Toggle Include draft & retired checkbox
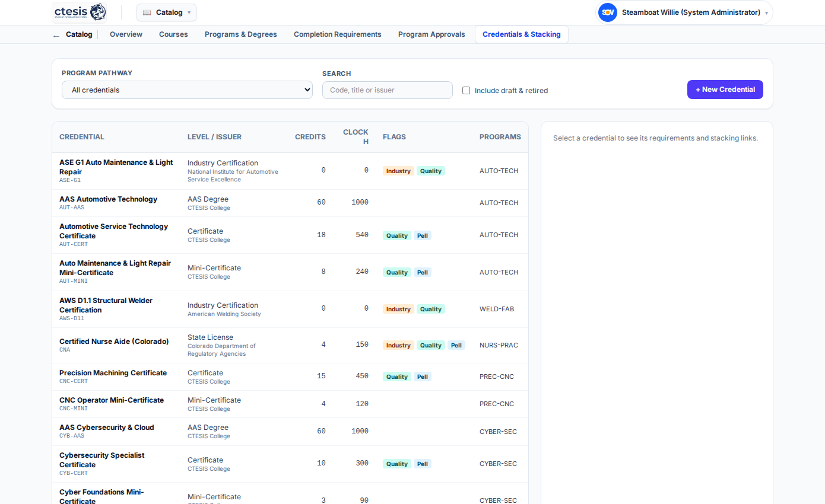The width and height of the screenshot is (825, 504). coord(466,91)
